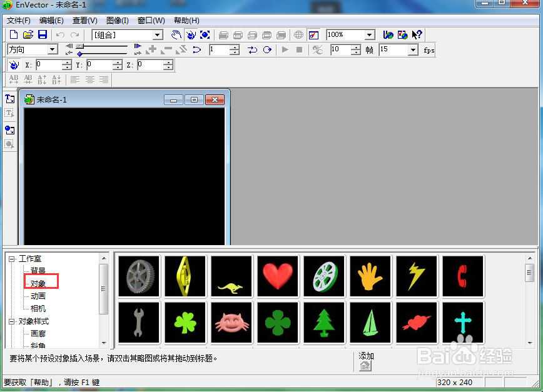This screenshot has width=543, height=392.
Task: Click the loop mode icon
Action: pos(267,50)
